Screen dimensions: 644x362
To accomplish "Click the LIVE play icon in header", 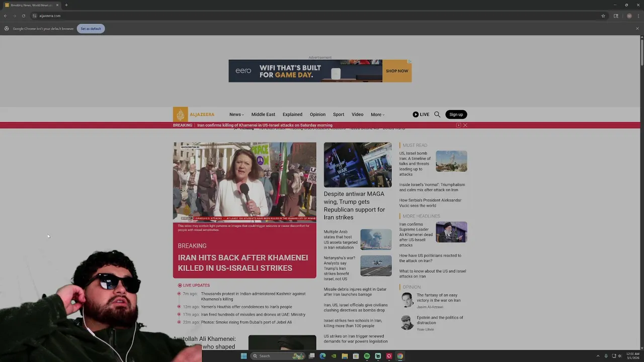I will coord(416,115).
